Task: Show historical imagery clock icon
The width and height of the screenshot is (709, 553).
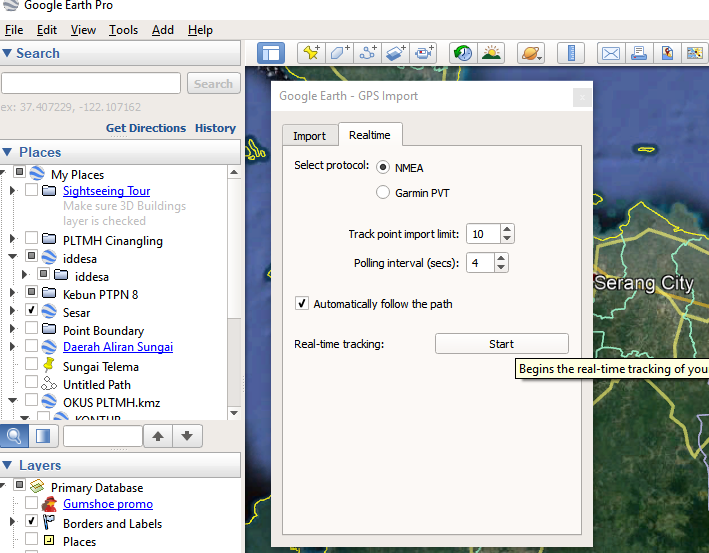Action: (x=463, y=53)
